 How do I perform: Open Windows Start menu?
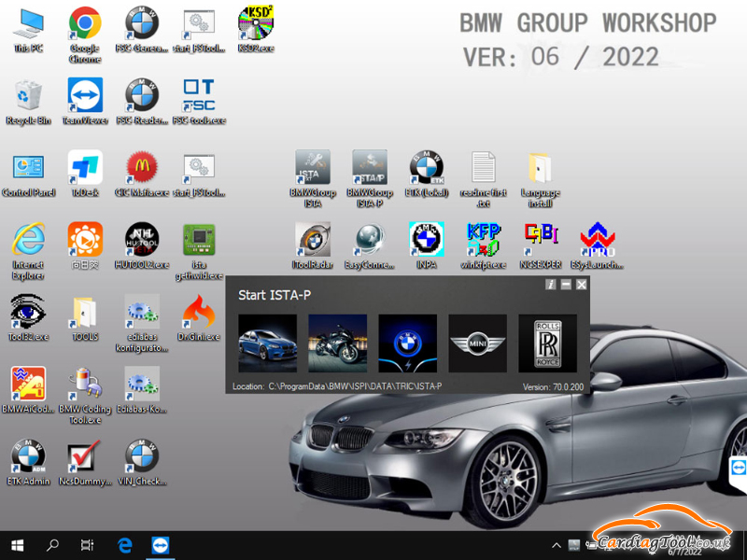coord(17,545)
